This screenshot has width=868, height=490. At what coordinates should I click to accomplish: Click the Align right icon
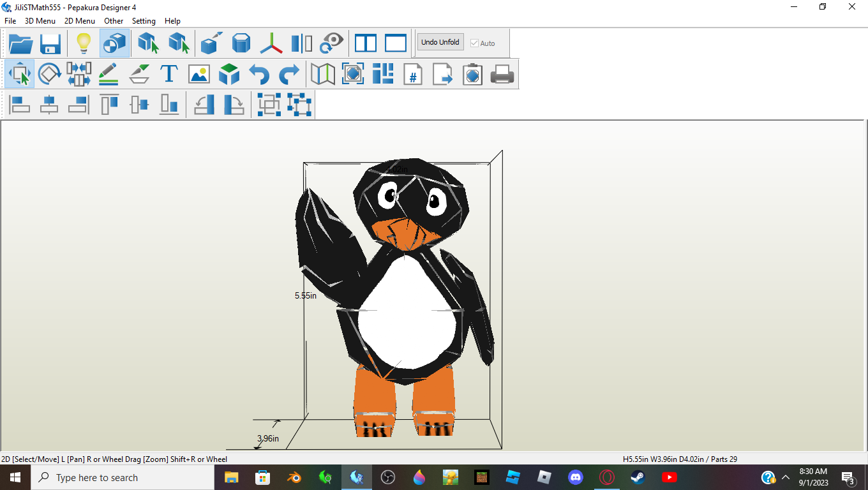79,105
